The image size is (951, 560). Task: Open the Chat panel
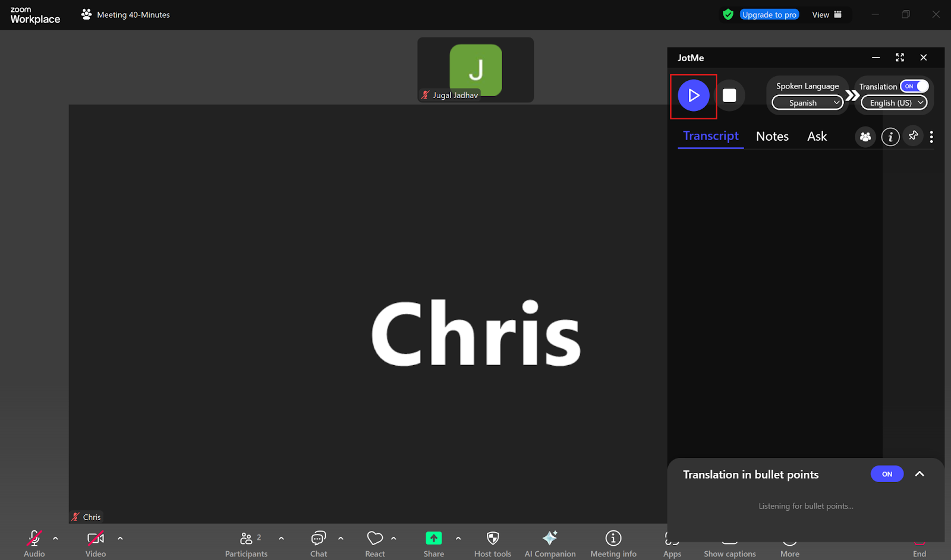pyautogui.click(x=319, y=544)
